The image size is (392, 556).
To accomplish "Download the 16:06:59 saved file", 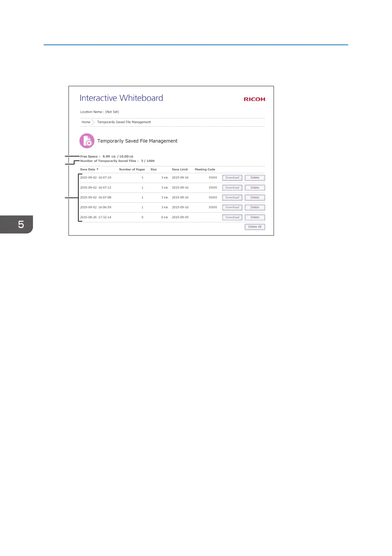I will tap(232, 207).
